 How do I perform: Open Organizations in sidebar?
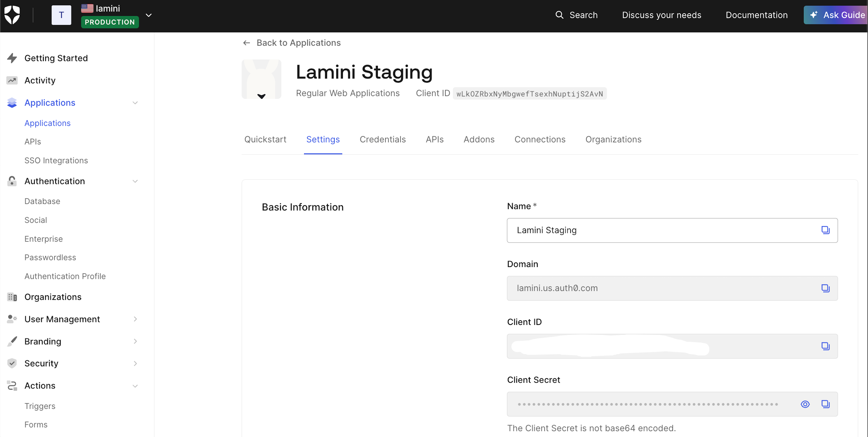pos(53,297)
